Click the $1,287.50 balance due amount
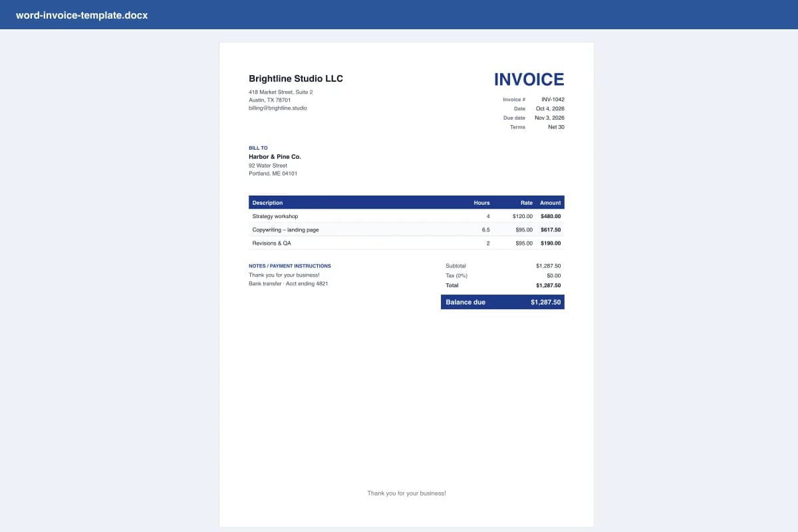The image size is (798, 532). (546, 302)
